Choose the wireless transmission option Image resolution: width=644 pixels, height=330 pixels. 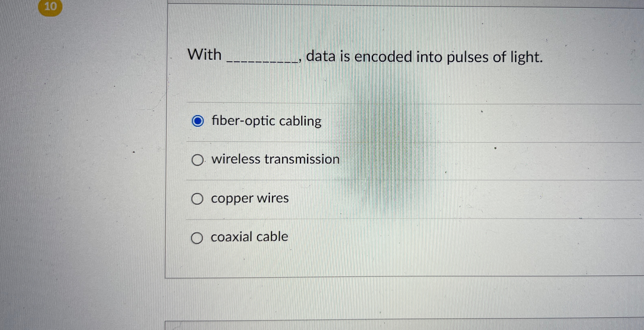coord(197,160)
